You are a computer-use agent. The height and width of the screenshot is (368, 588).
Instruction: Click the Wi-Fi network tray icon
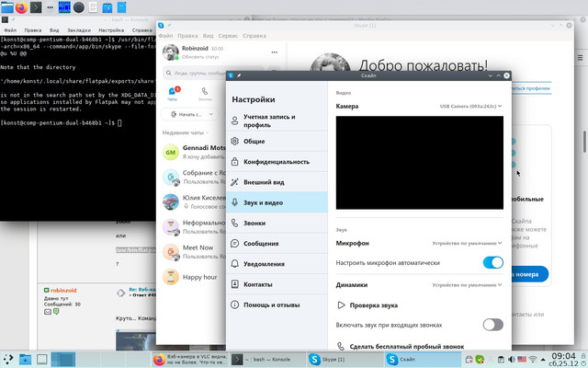(x=533, y=360)
